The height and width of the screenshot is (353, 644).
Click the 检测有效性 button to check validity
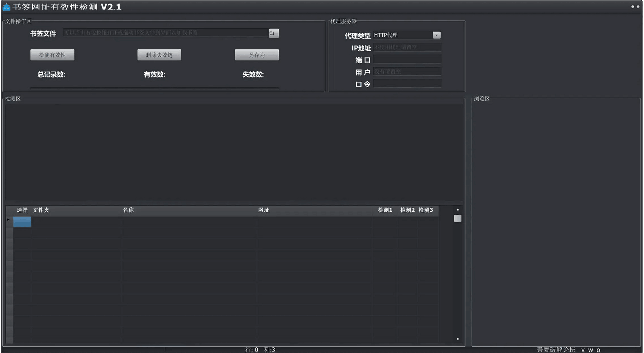pos(52,55)
